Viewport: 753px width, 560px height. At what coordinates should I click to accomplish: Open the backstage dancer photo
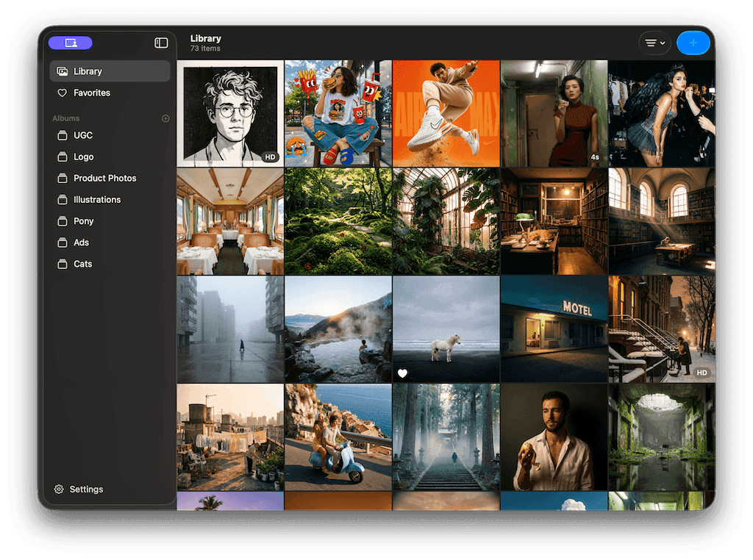coord(662,113)
